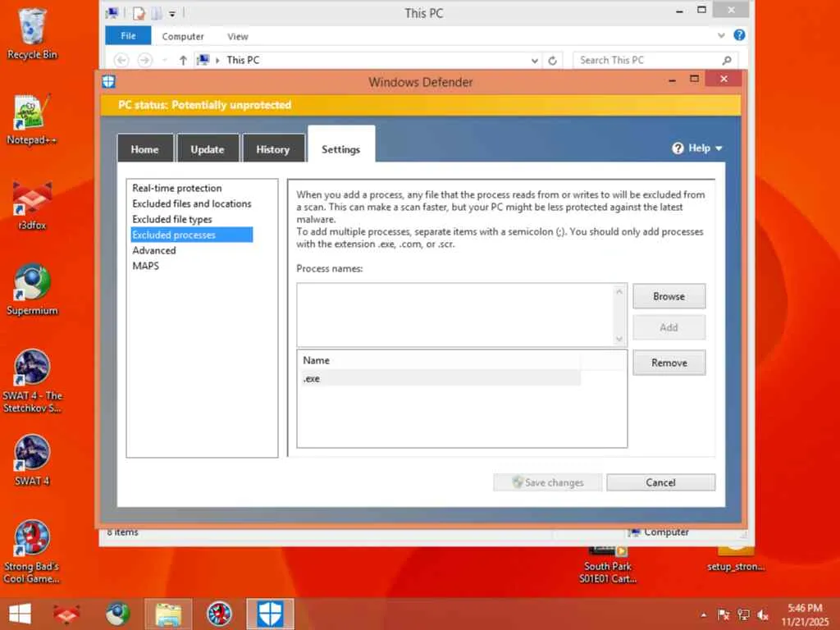Viewport: 840px width, 630px height.
Task: Click the Browse button
Action: (x=669, y=296)
